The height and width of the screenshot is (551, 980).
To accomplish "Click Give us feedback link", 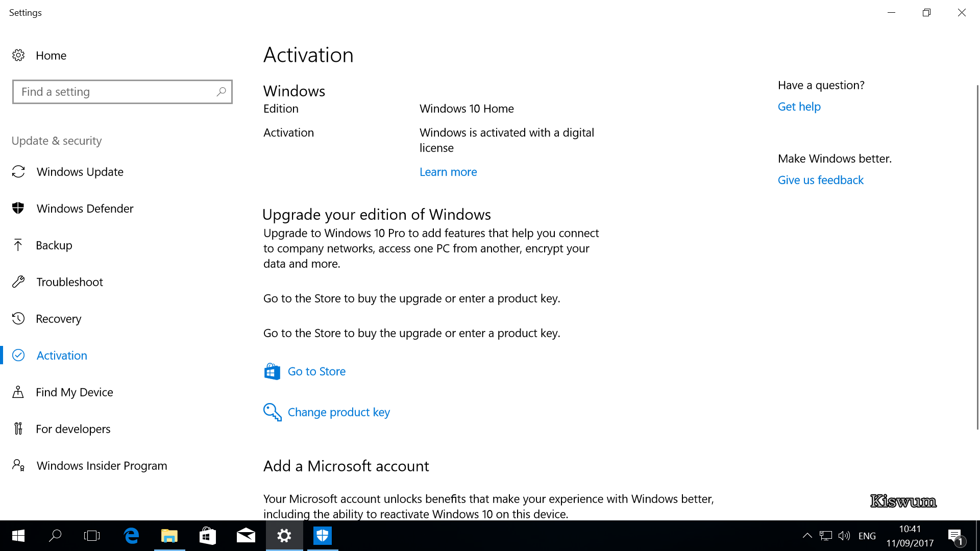I will click(821, 180).
